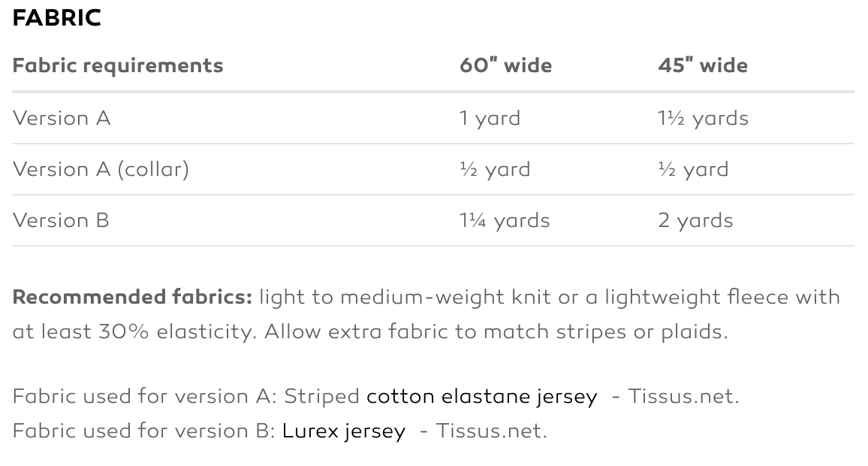The image size is (868, 466).
Task: Click the Tissus.net text after Lurex jersey
Action: [x=491, y=431]
